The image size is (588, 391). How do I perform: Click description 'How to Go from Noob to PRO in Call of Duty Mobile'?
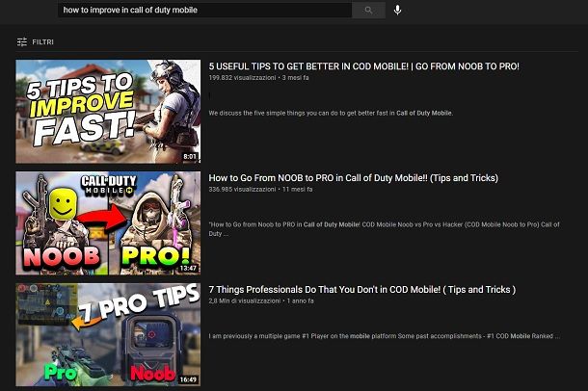point(384,229)
